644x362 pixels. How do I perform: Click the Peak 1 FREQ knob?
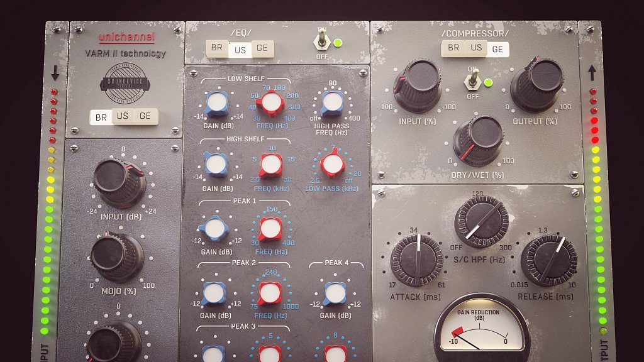273,229
